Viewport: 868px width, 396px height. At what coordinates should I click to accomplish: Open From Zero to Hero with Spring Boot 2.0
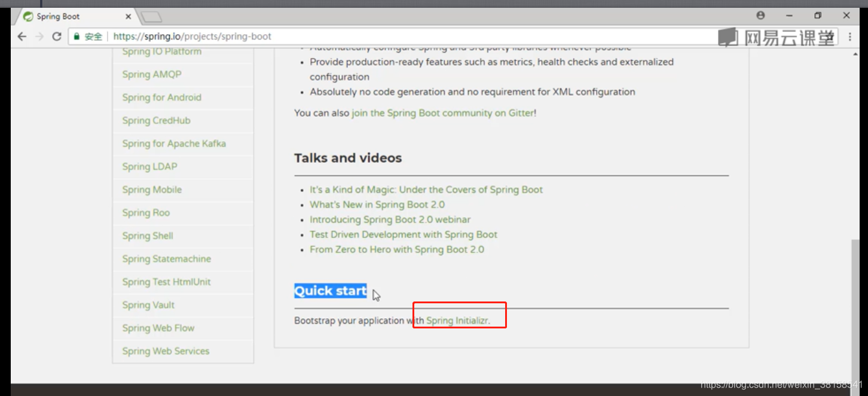[x=397, y=249]
